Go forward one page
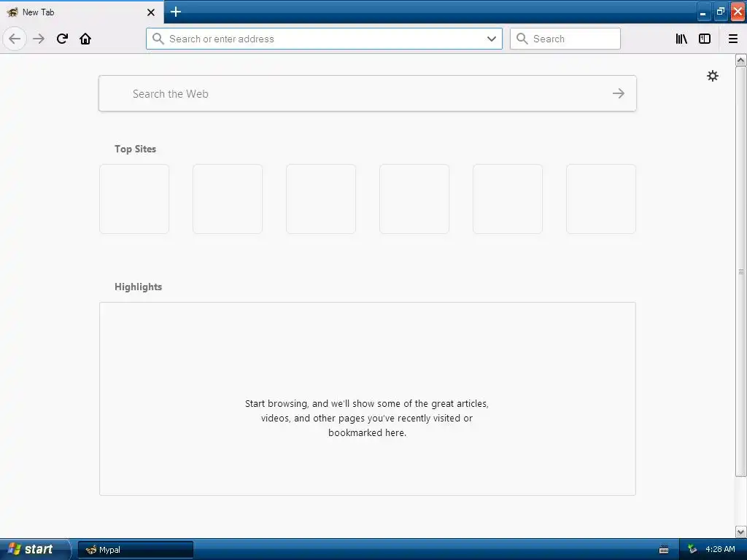Image resolution: width=747 pixels, height=560 pixels. (x=39, y=39)
